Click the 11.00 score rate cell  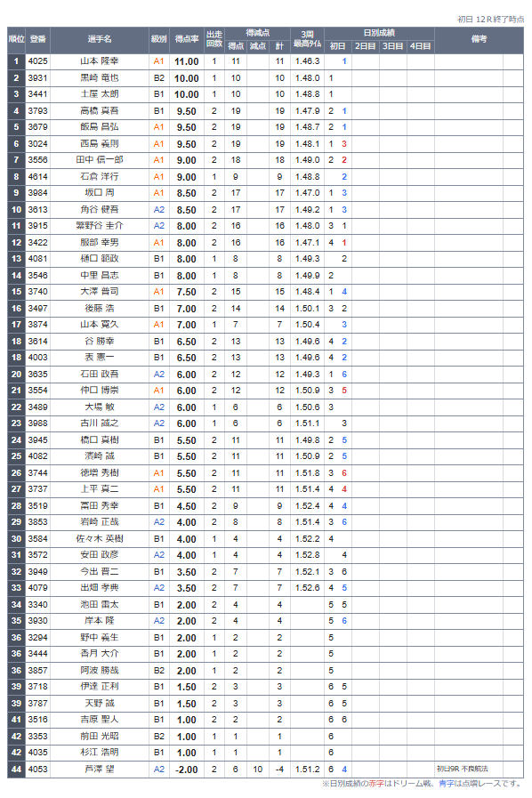coord(186,61)
